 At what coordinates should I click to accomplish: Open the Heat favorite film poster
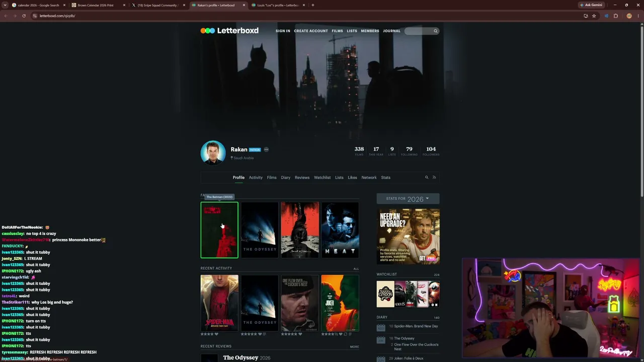(340, 230)
